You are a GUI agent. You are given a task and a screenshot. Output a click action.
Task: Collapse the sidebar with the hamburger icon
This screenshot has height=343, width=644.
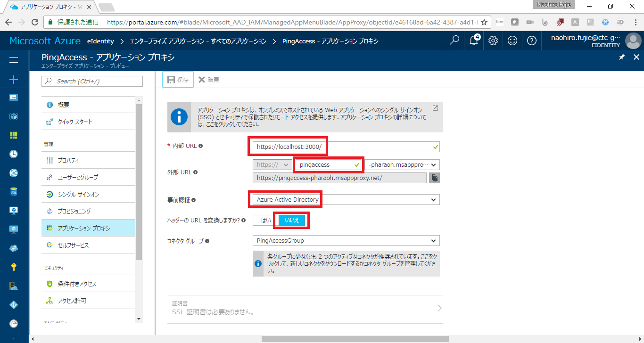tap(13, 60)
